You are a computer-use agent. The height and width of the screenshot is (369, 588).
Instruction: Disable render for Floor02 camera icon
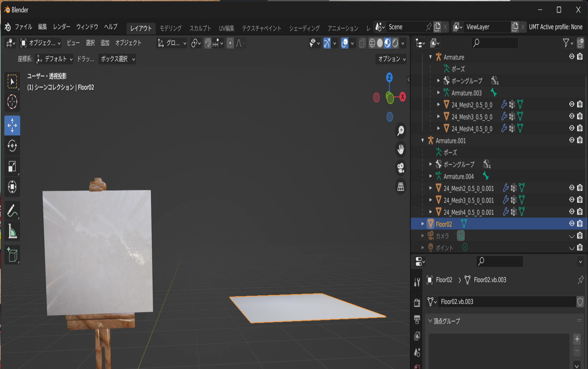click(x=580, y=223)
